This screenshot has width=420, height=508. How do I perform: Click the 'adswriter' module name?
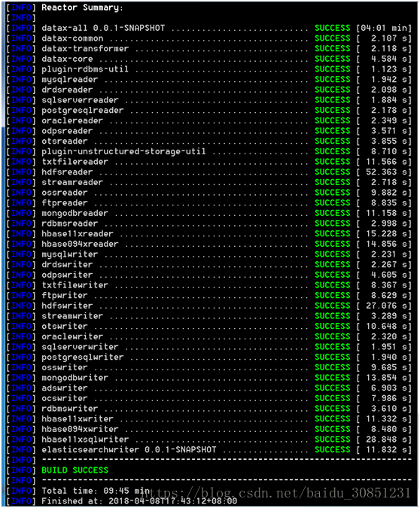point(65,388)
